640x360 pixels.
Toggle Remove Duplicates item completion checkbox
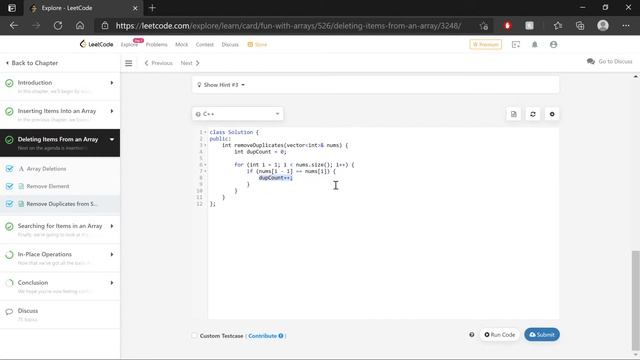pos(9,204)
